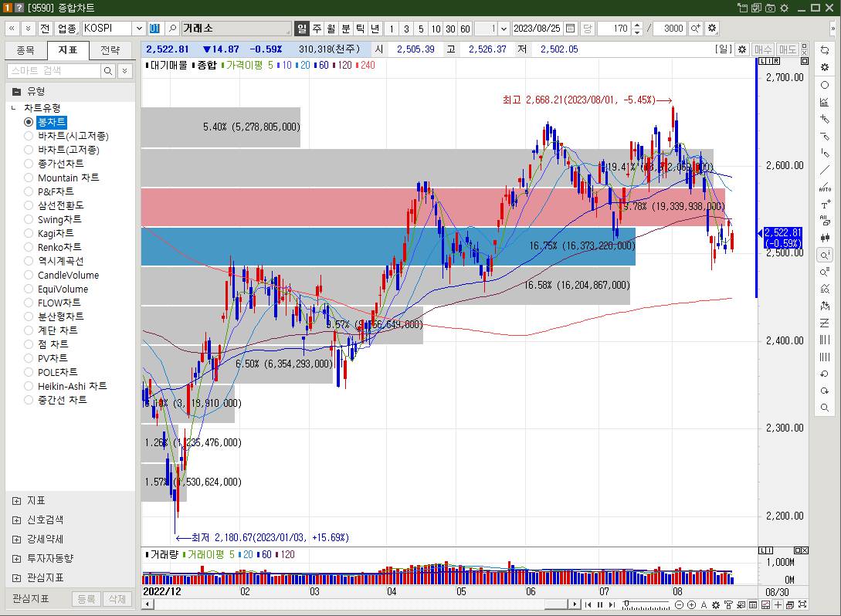Image resolution: width=841 pixels, height=616 pixels.
Task: Collapse the 차트유형 tree node
Action: (14, 108)
